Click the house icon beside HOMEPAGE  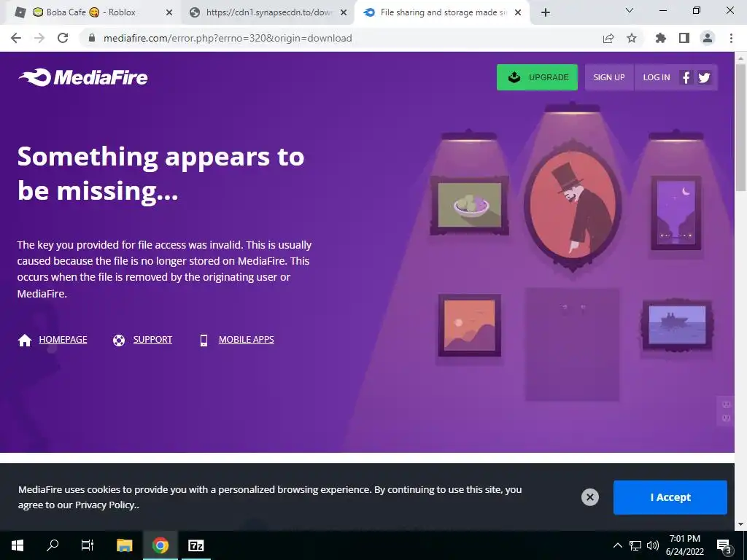coord(25,340)
